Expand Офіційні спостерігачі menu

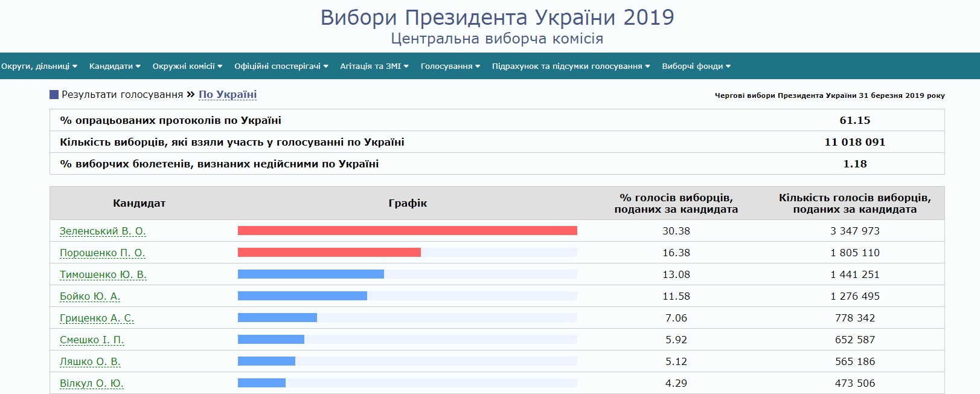click(x=281, y=66)
